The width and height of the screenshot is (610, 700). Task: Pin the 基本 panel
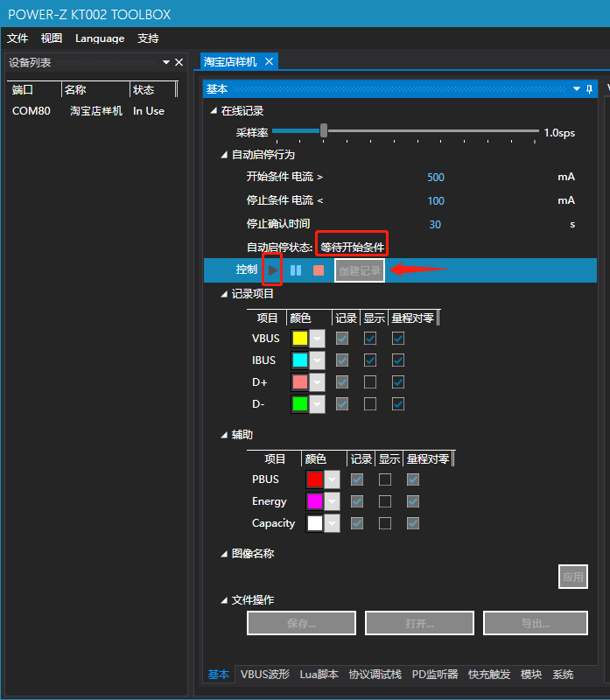590,89
